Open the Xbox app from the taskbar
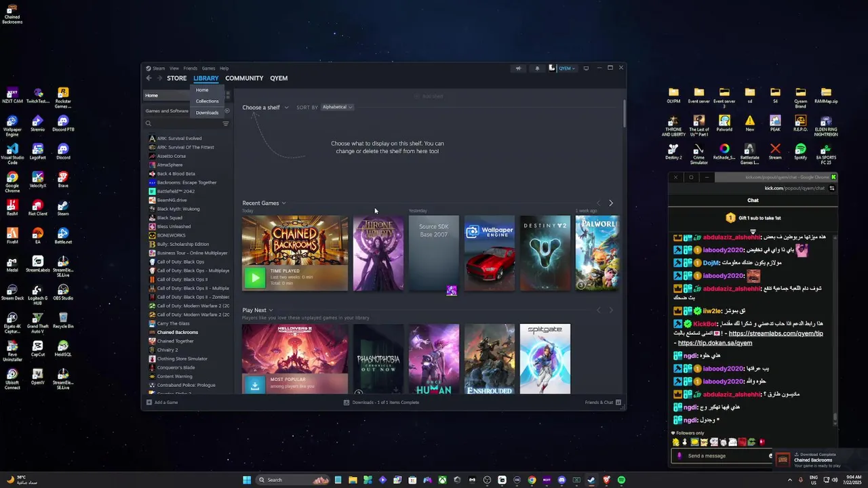 tap(442, 480)
